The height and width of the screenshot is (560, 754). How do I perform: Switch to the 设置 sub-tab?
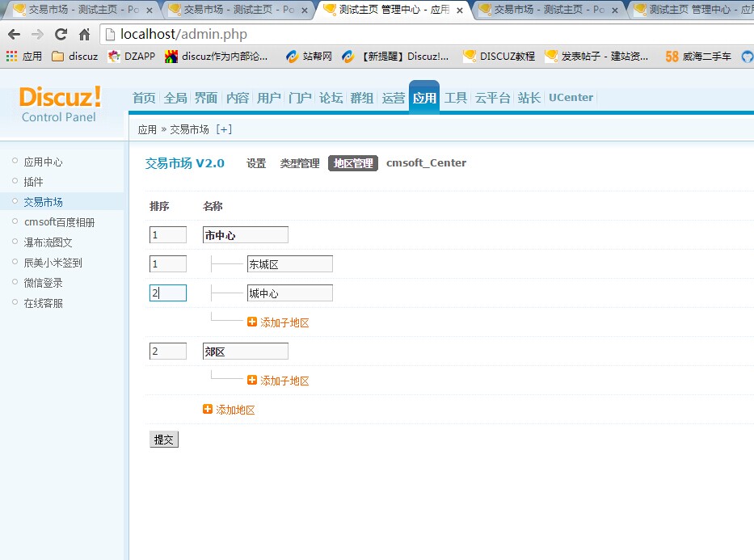coord(256,163)
